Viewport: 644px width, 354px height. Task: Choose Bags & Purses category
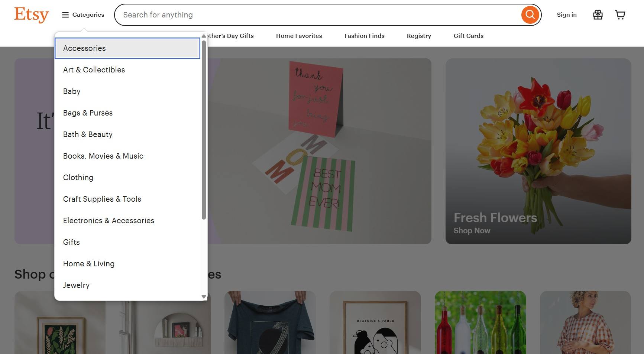click(127, 113)
